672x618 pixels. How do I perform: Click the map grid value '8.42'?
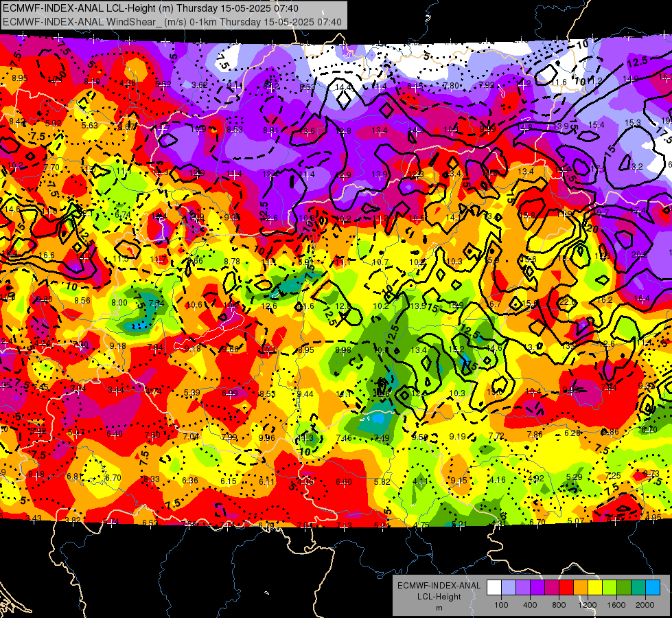[x=17, y=122]
